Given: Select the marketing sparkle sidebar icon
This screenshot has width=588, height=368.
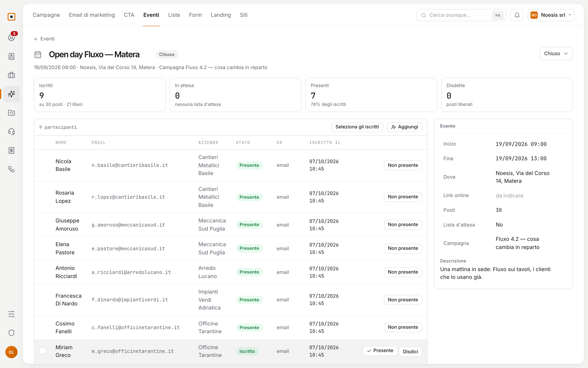Looking at the screenshot, I should (11, 94).
